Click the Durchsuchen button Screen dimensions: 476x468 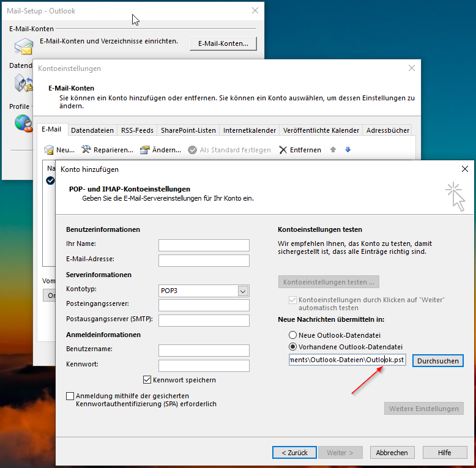[x=437, y=361]
